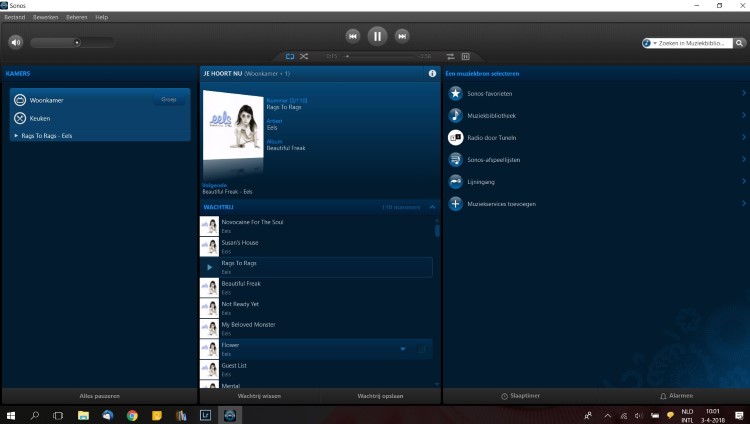750x424 pixels.
Task: Click the Wachtrij wissen button
Action: (259, 396)
